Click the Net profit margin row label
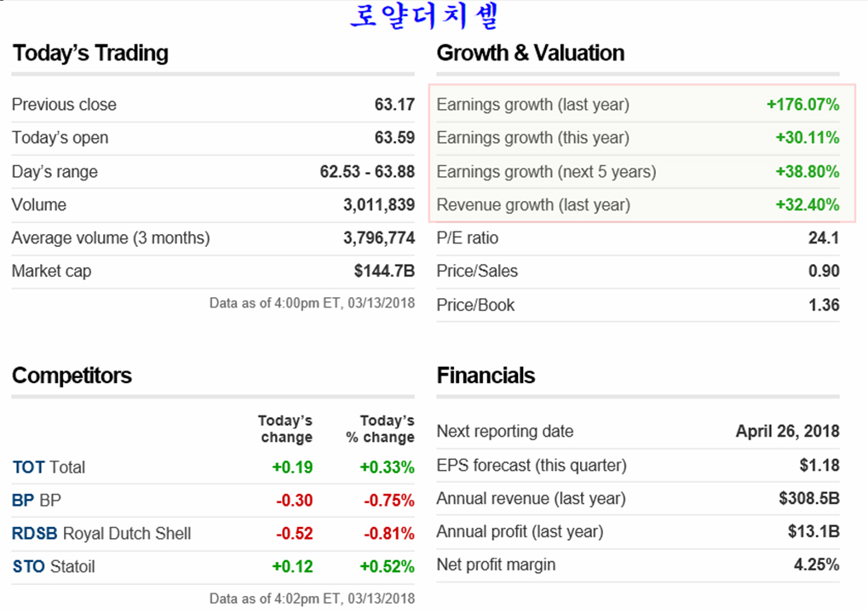Image resolution: width=868 pixels, height=613 pixels. point(496,565)
